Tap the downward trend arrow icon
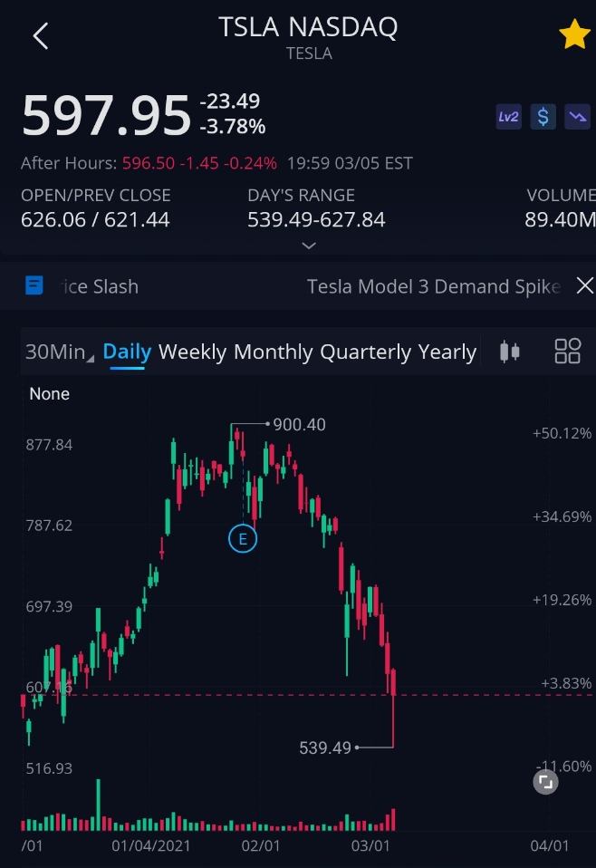 click(x=577, y=117)
